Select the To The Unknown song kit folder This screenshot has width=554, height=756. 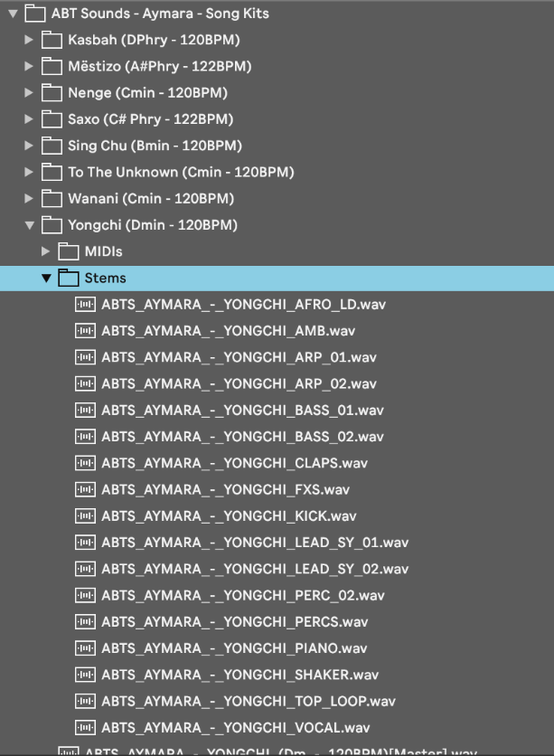(x=181, y=172)
